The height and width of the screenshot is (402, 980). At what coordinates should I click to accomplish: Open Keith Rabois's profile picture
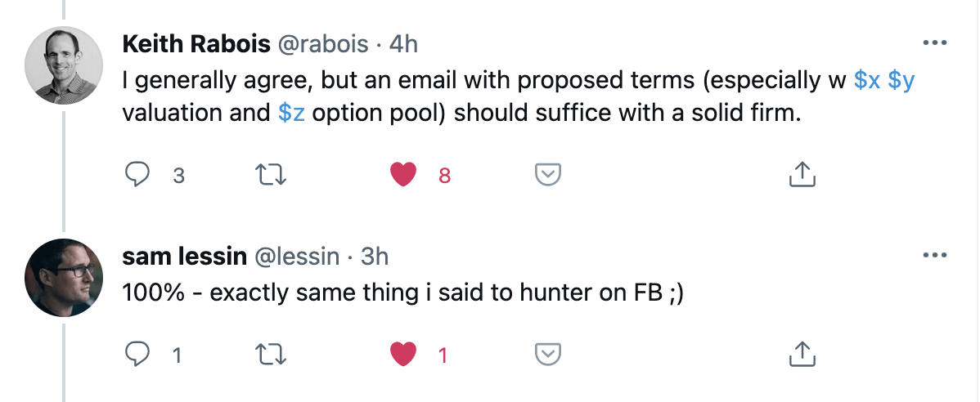65,69
